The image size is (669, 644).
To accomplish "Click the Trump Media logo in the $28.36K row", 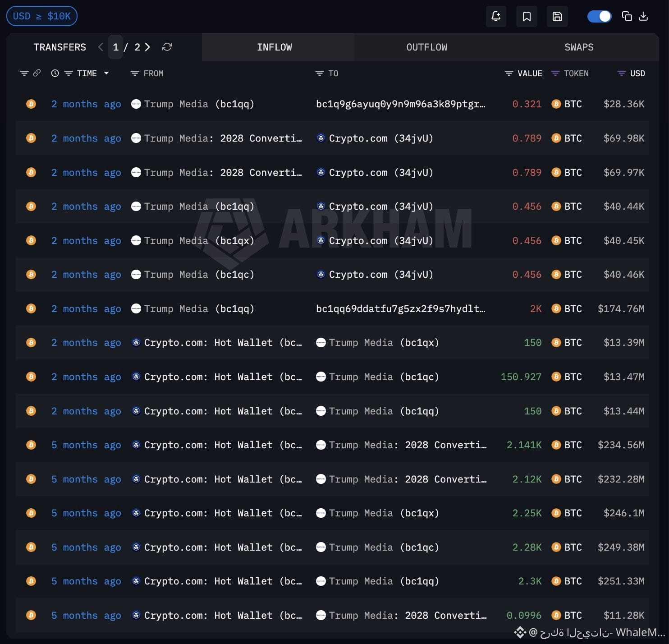I will 136,104.
